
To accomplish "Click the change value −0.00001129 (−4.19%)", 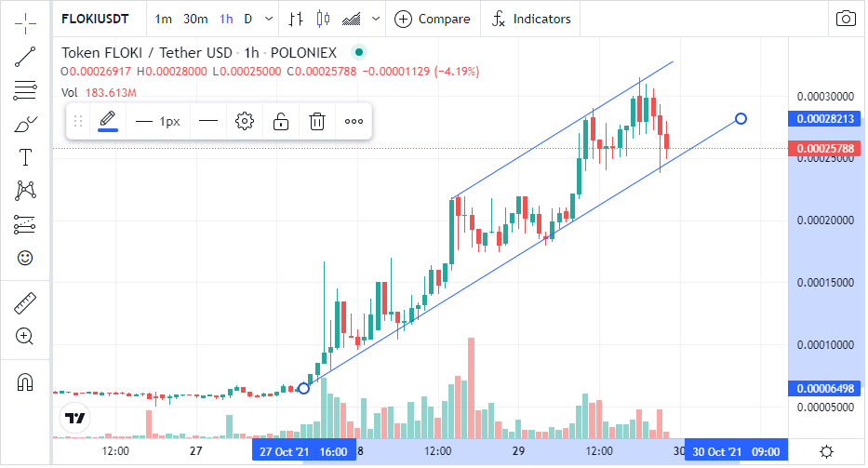I will tap(421, 72).
